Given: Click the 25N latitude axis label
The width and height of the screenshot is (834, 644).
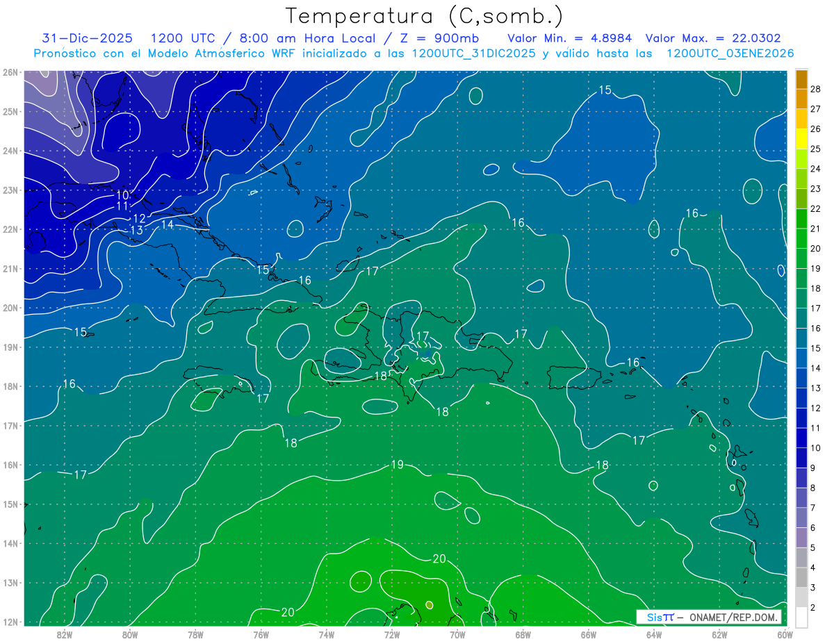Looking at the screenshot, I should point(10,111).
